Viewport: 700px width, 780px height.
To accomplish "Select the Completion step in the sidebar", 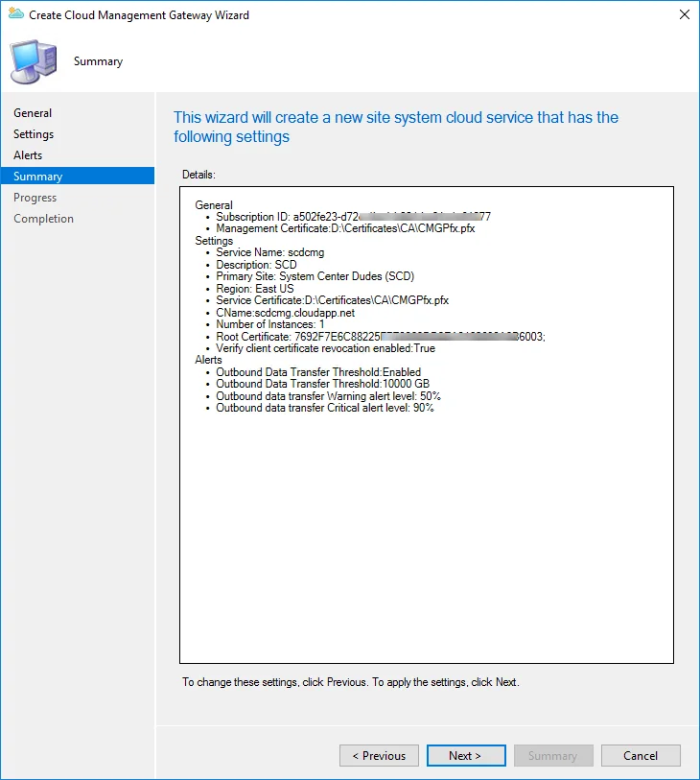I will (x=43, y=219).
